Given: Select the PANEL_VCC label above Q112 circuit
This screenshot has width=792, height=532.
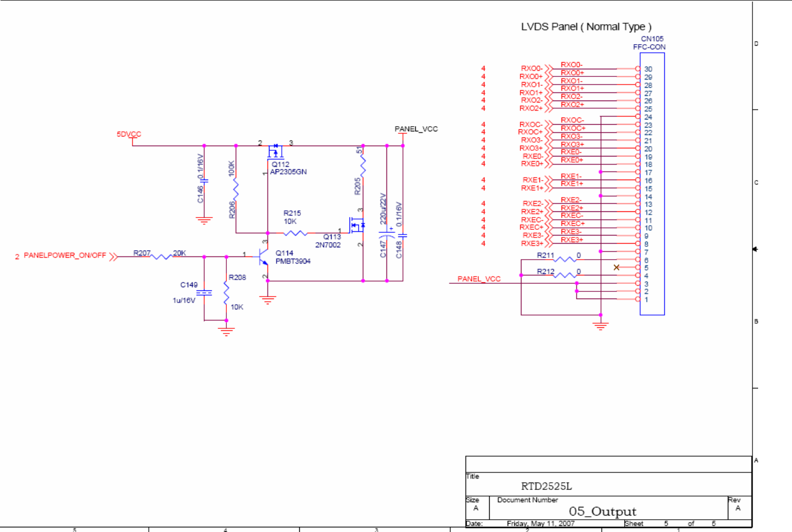Looking at the screenshot, I should [x=416, y=129].
